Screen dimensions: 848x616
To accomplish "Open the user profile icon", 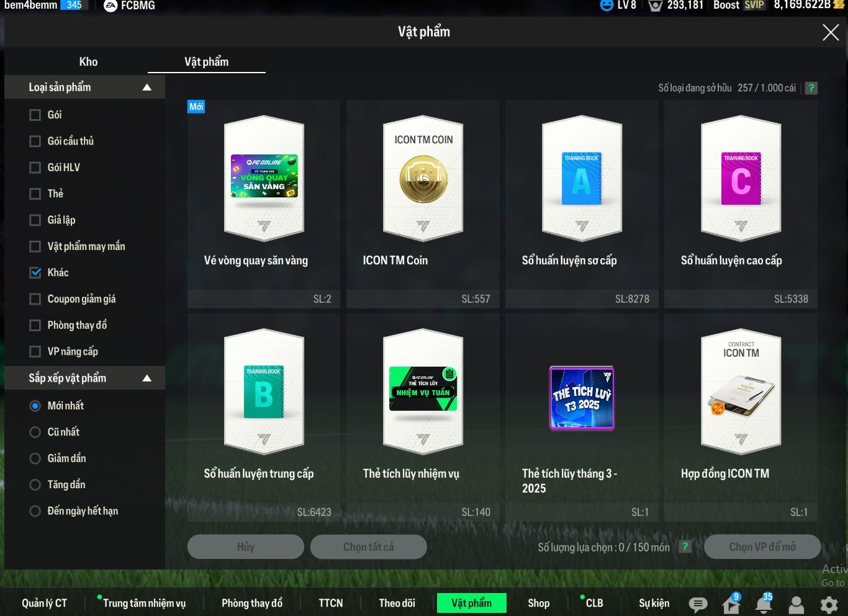I will [796, 604].
